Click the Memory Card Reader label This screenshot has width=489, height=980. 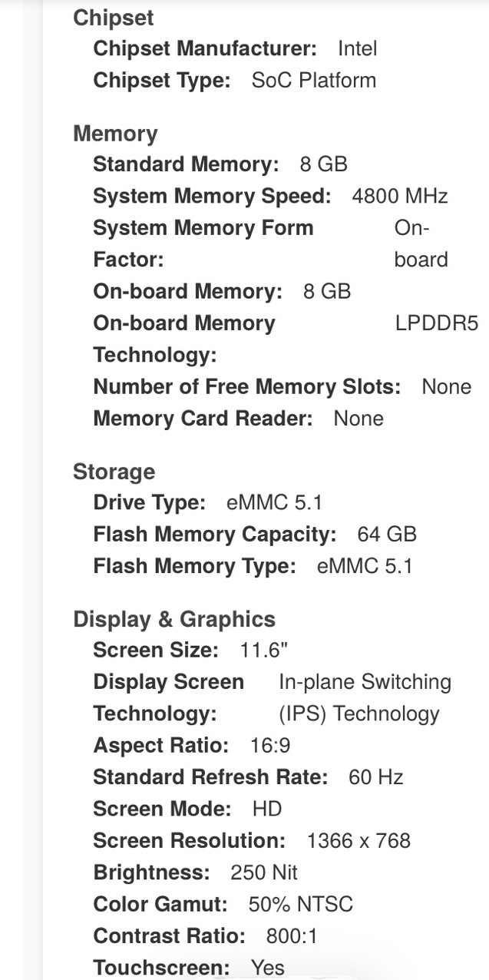pos(203,419)
